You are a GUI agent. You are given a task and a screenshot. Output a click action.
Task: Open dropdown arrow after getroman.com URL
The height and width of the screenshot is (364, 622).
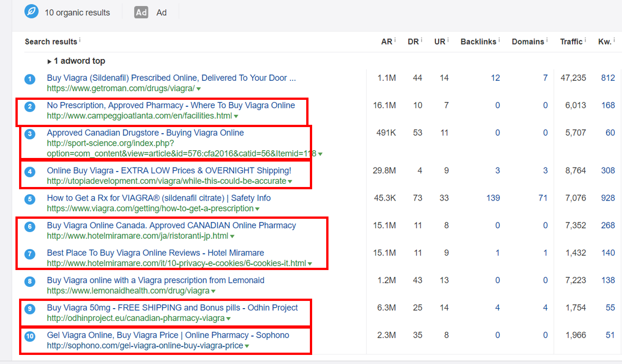click(199, 89)
